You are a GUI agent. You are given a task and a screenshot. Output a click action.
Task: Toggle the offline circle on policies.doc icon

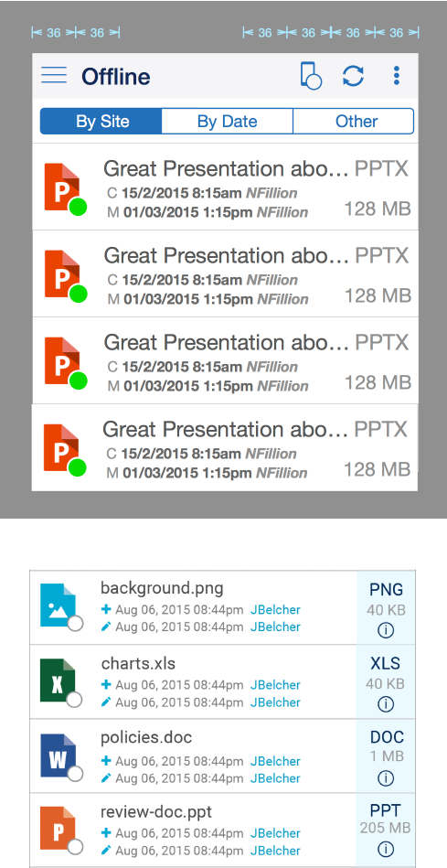pos(75,774)
